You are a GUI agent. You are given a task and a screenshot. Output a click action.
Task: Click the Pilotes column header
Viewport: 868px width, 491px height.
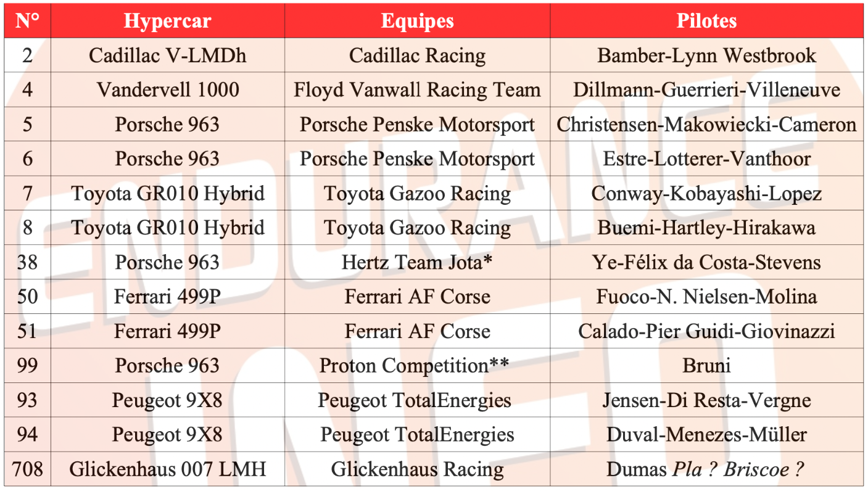coord(706,21)
